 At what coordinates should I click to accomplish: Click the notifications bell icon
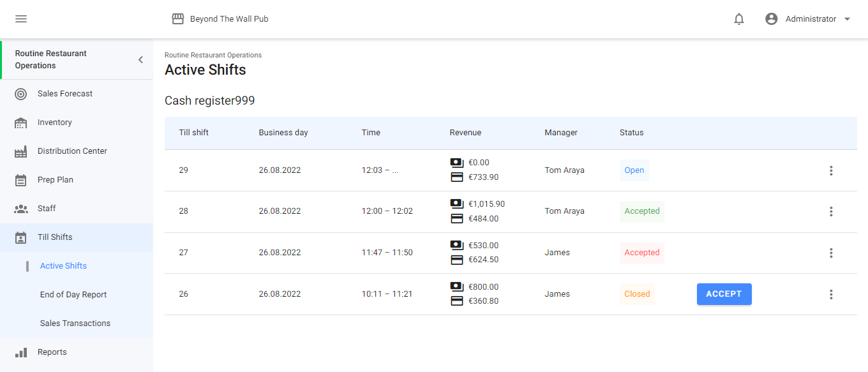point(739,19)
